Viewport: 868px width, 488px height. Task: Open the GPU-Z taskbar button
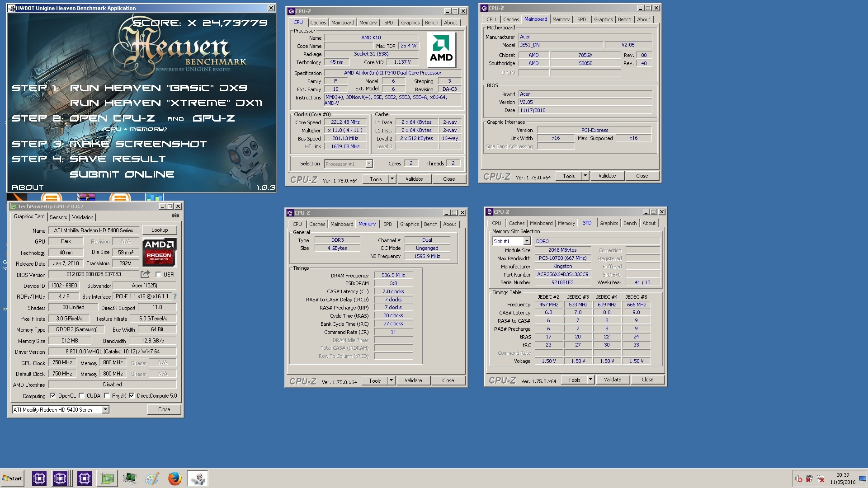pos(107,479)
